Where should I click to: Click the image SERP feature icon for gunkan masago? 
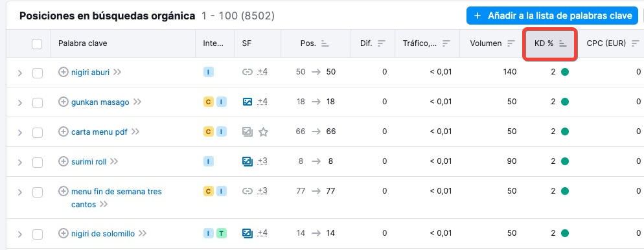[247, 102]
